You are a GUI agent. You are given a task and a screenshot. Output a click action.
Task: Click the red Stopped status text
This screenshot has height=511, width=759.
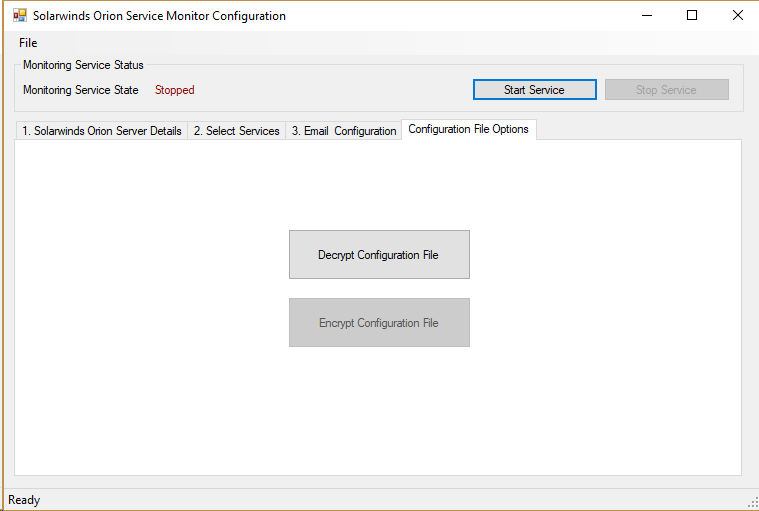(174, 90)
